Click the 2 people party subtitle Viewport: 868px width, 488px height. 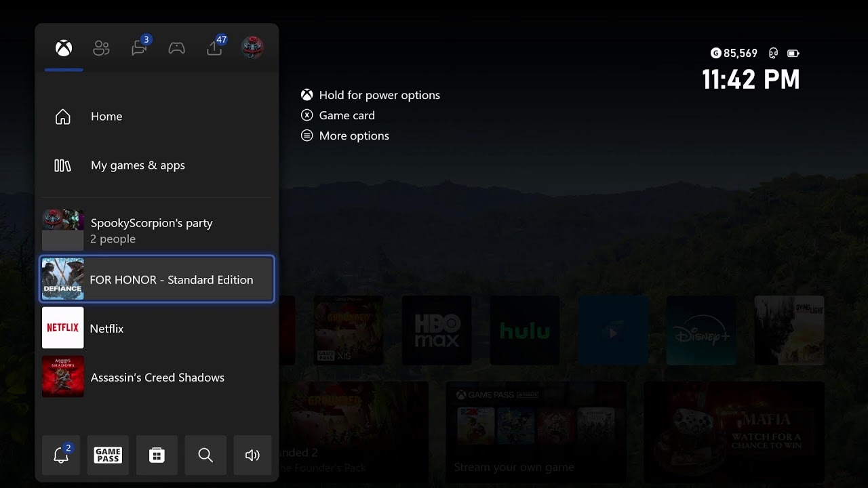pos(113,239)
